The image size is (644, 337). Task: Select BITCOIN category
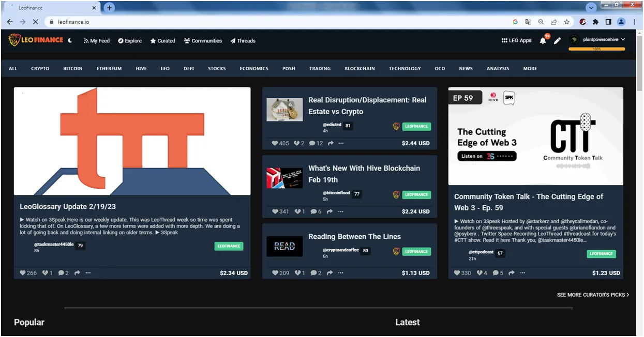pyautogui.click(x=73, y=68)
